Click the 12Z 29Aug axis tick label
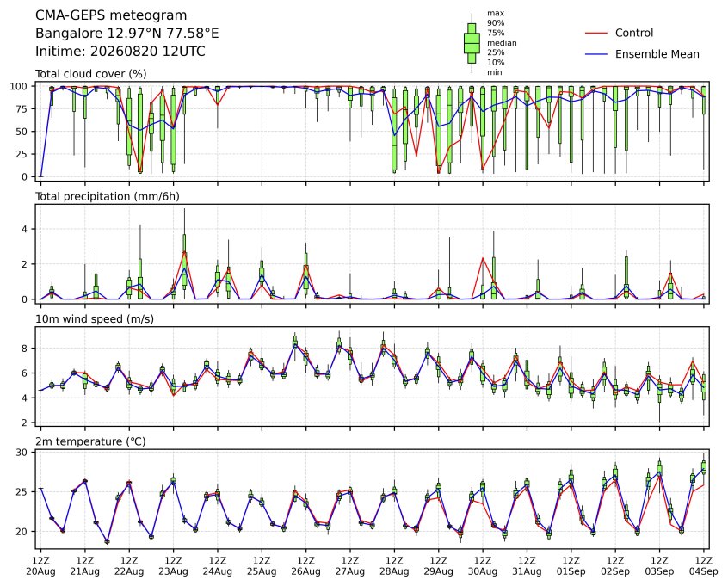The height and width of the screenshot is (586, 728). pyautogui.click(x=438, y=566)
